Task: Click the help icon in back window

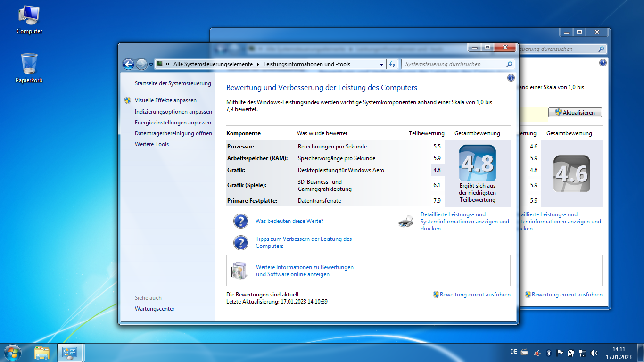Action: (x=603, y=63)
